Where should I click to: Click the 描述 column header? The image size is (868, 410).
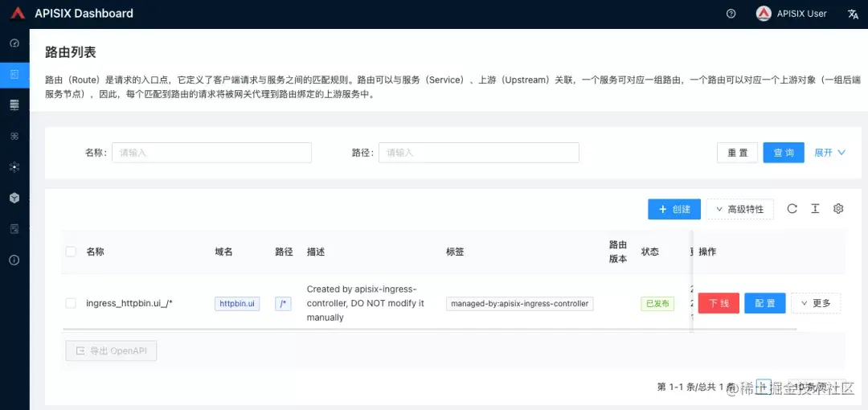tap(316, 252)
